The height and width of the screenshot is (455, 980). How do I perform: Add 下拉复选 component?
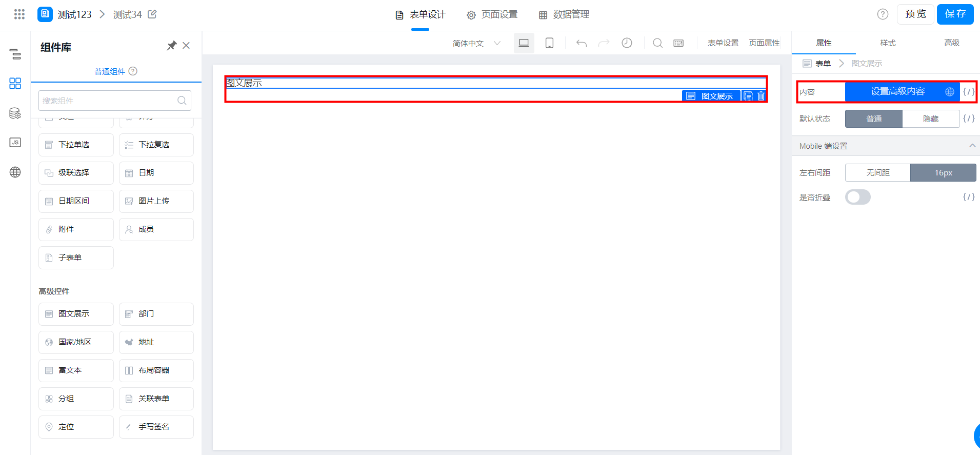[x=156, y=145]
